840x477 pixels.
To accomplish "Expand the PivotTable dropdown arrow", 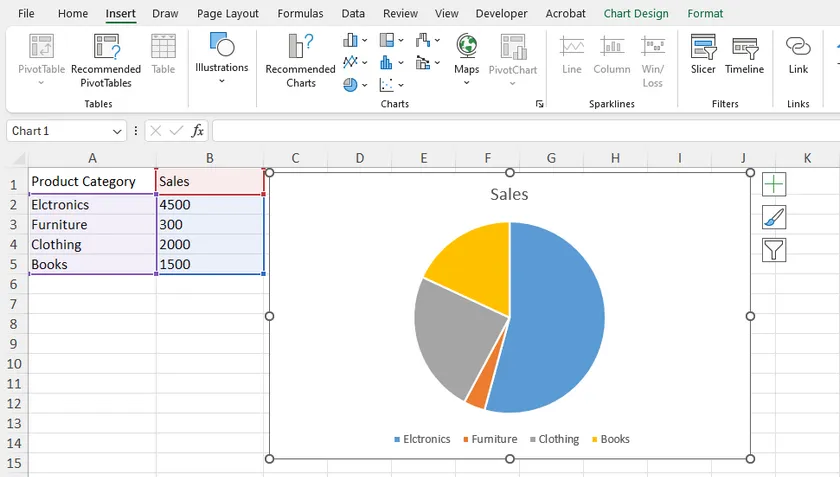I will click(41, 83).
